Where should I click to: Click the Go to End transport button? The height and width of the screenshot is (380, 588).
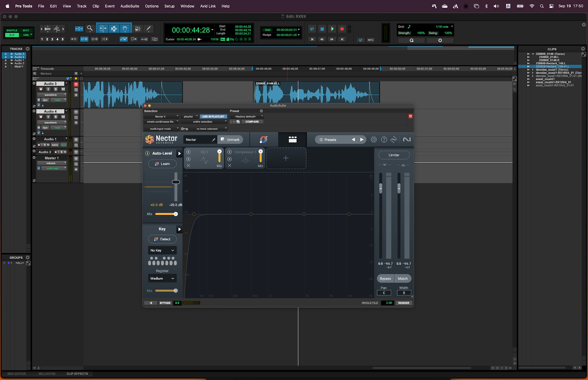342,39
